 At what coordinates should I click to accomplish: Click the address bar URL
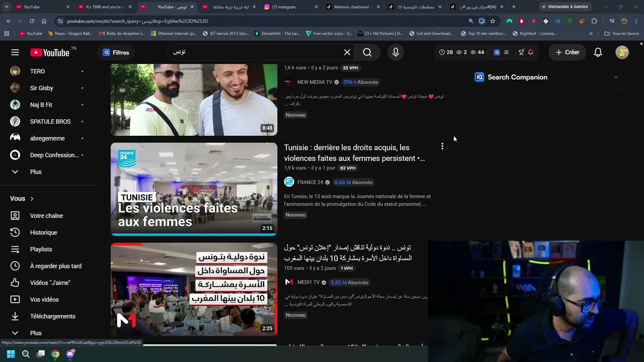pyautogui.click(x=137, y=21)
